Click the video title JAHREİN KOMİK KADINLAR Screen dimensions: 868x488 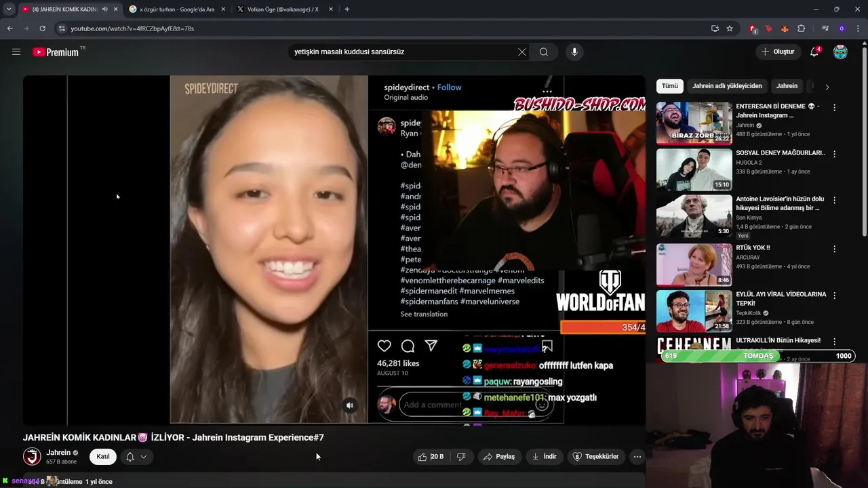[x=174, y=438]
